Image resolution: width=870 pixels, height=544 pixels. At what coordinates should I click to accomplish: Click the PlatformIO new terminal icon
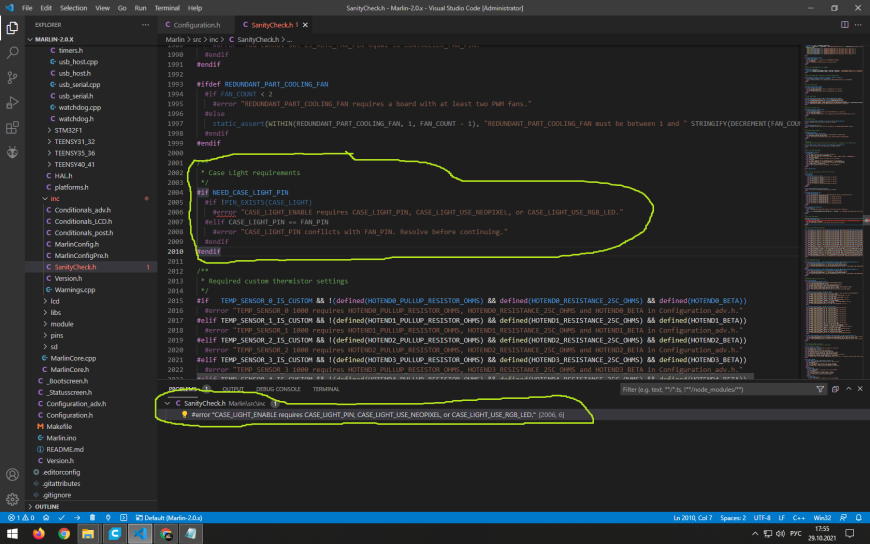coord(123,517)
